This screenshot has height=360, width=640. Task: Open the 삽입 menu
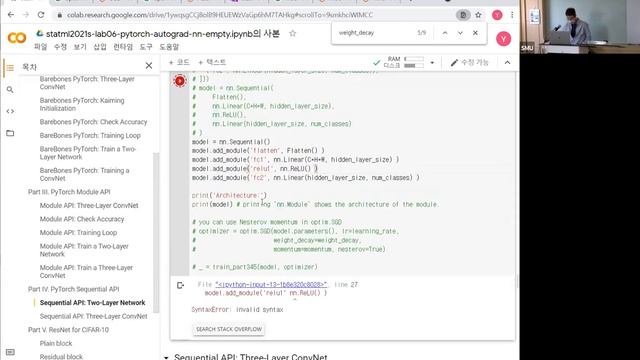pyautogui.click(x=100, y=47)
